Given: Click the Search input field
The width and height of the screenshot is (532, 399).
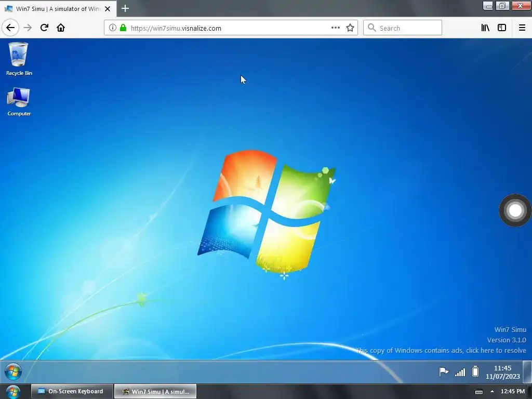Looking at the screenshot, I should point(403,28).
